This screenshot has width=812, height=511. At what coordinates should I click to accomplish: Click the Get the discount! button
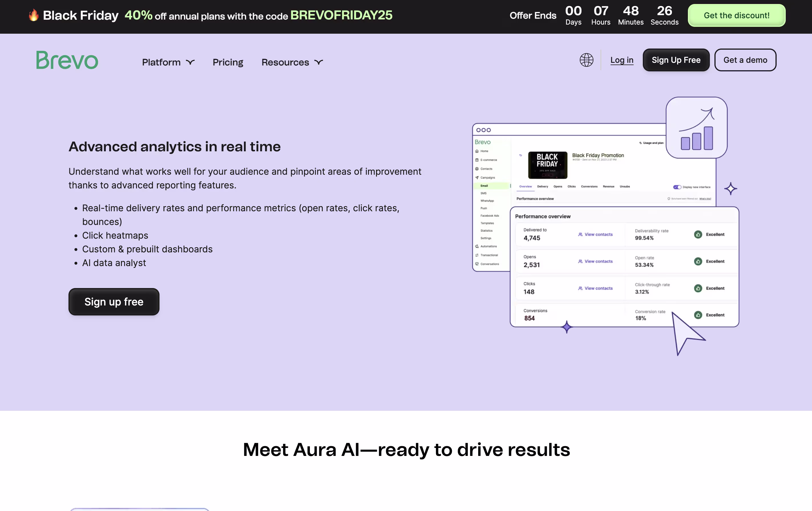point(736,15)
